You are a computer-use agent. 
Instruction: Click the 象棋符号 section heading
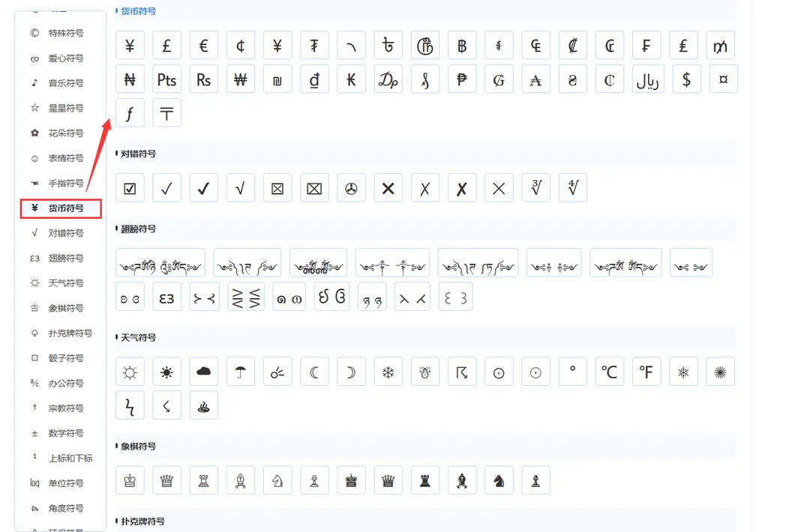pos(138,447)
